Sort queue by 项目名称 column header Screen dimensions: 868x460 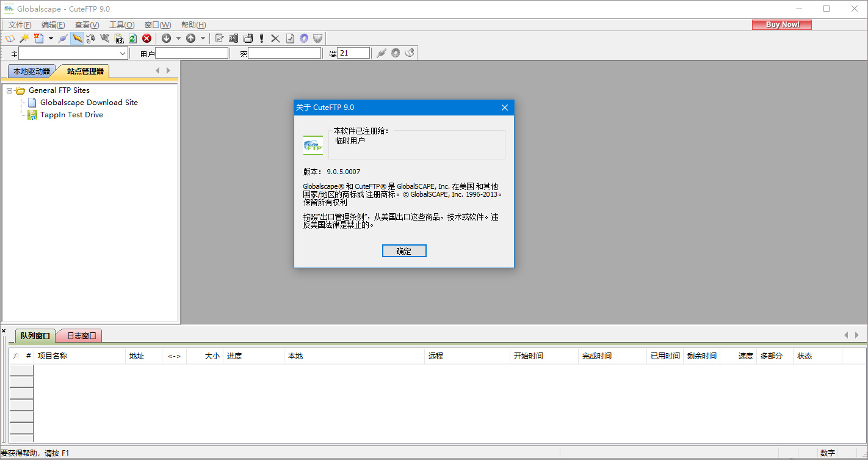pos(80,356)
